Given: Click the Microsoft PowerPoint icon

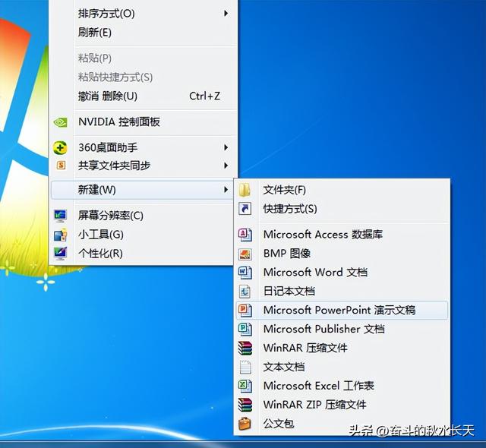Looking at the screenshot, I should (245, 310).
